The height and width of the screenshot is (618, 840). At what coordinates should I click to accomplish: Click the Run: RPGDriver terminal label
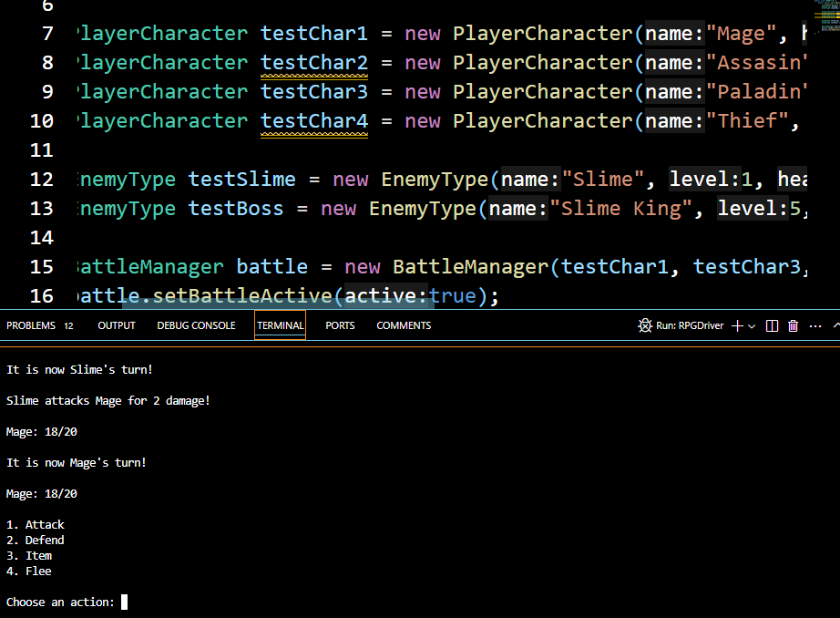[x=690, y=325]
